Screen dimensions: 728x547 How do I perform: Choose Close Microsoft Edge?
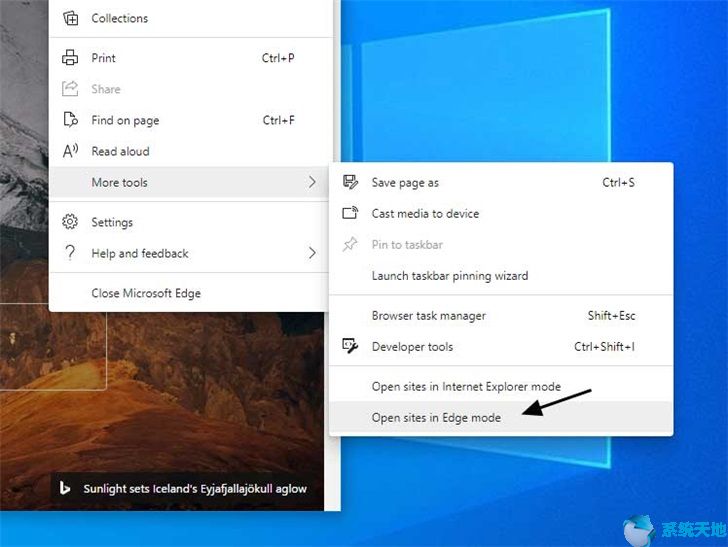(x=191, y=293)
